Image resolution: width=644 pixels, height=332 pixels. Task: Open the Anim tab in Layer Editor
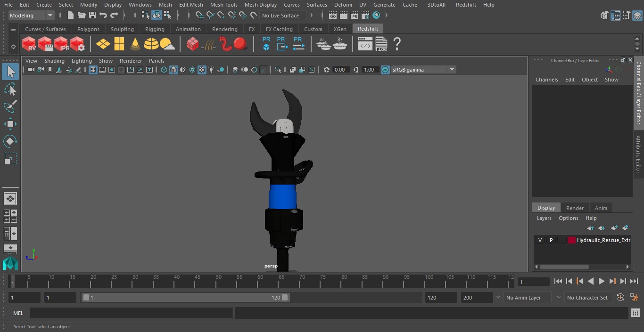pyautogui.click(x=601, y=208)
